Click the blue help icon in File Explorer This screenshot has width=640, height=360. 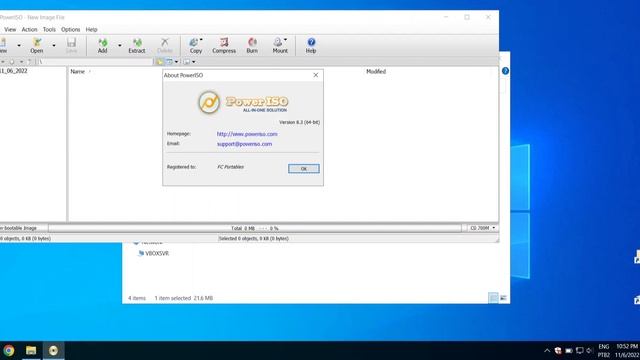(505, 71)
